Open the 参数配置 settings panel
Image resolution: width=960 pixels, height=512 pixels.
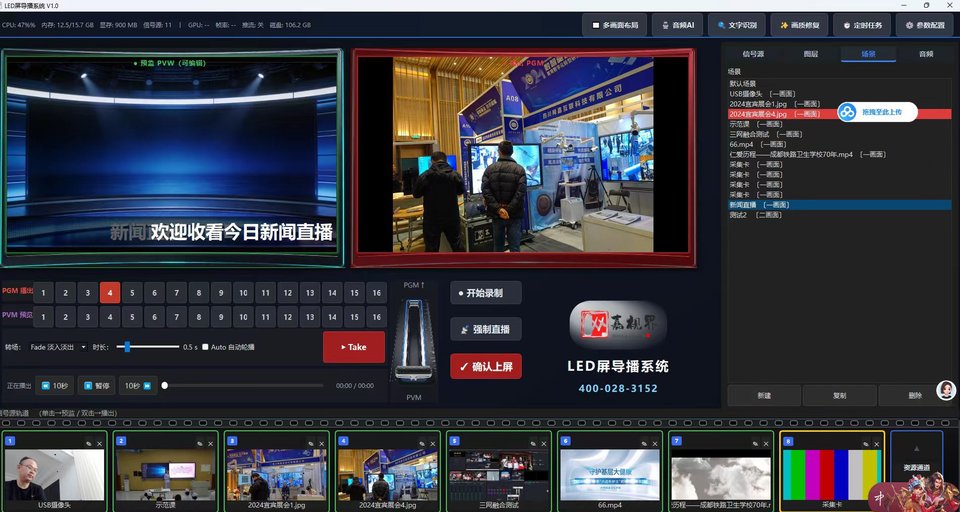point(924,25)
